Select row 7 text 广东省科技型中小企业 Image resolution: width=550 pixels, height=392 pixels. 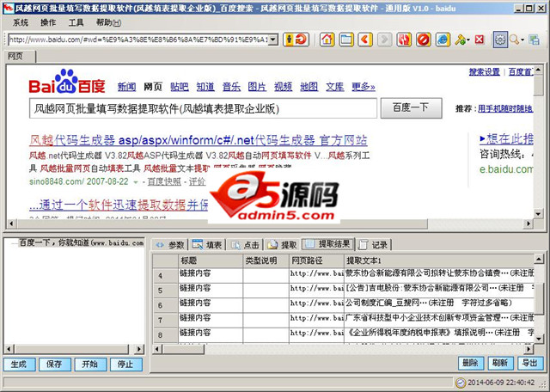(x=439, y=317)
